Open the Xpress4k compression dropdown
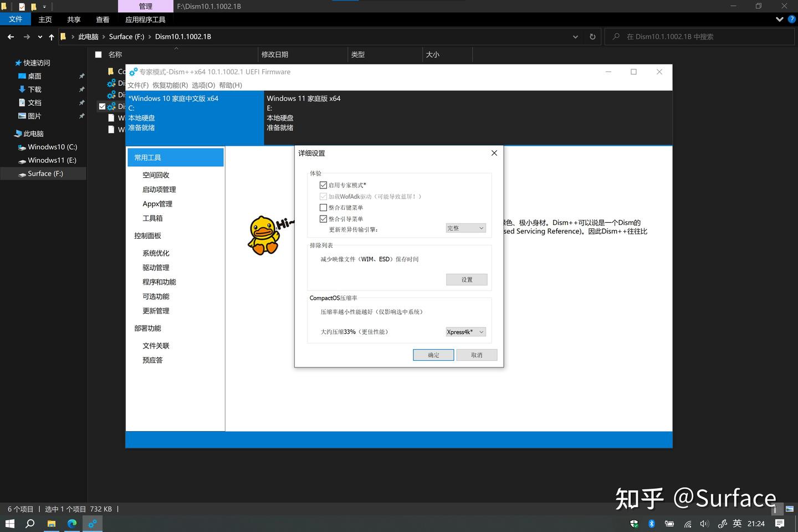The image size is (798, 532). tap(465, 331)
